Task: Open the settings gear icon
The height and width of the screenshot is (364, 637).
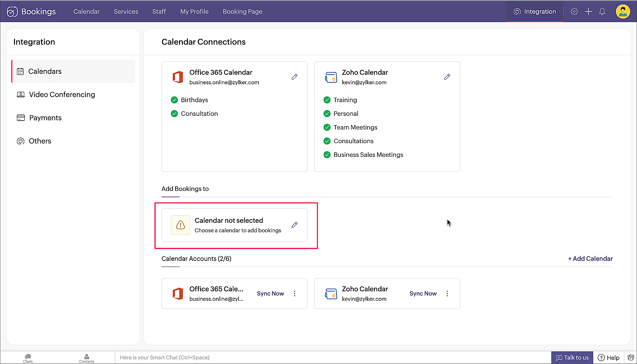Action: point(574,11)
